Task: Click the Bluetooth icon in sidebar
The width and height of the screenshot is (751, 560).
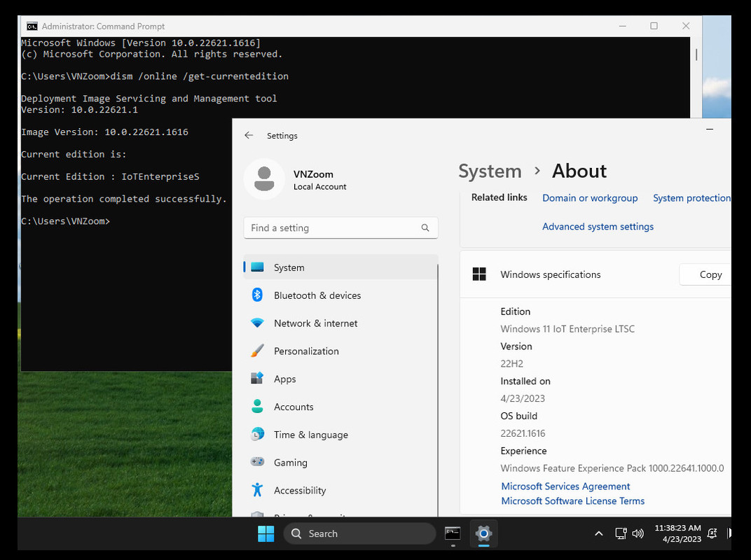Action: 257,295
